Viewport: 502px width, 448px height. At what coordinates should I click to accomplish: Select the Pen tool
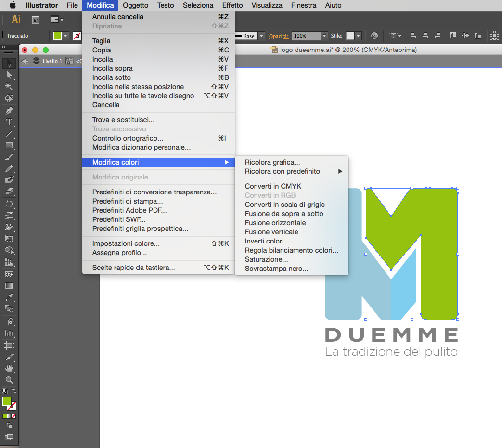click(x=9, y=111)
